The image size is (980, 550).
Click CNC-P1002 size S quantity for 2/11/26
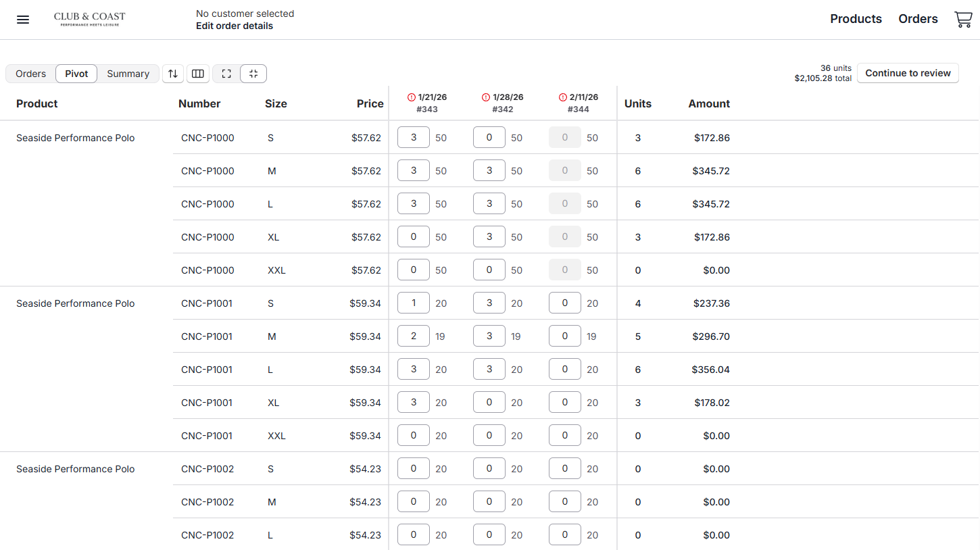(x=565, y=469)
